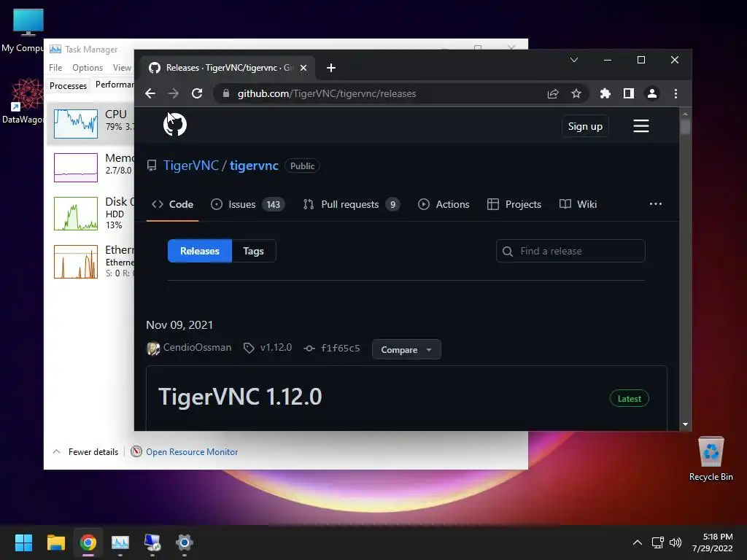Open volume tray icon
This screenshot has height=560, width=747.
(x=676, y=542)
